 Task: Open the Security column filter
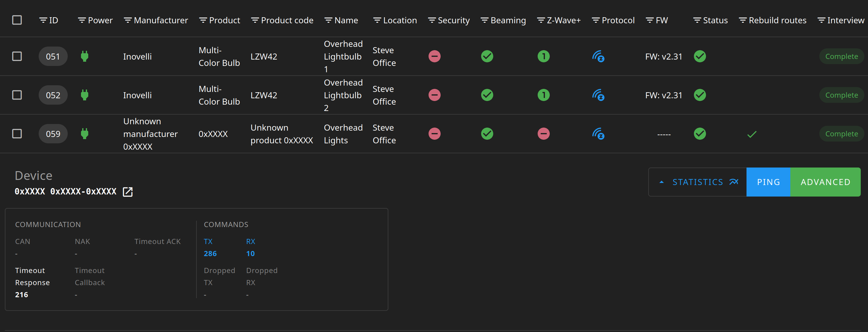click(431, 21)
